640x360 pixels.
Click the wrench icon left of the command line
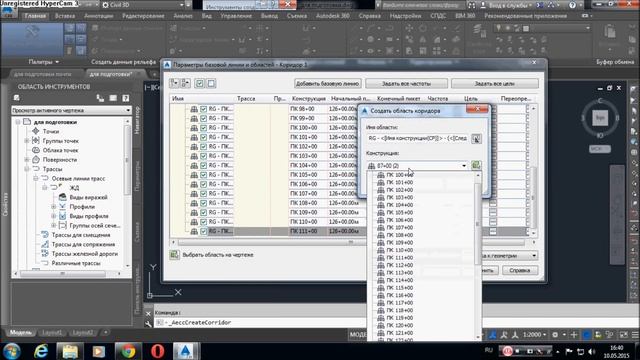pos(148,323)
